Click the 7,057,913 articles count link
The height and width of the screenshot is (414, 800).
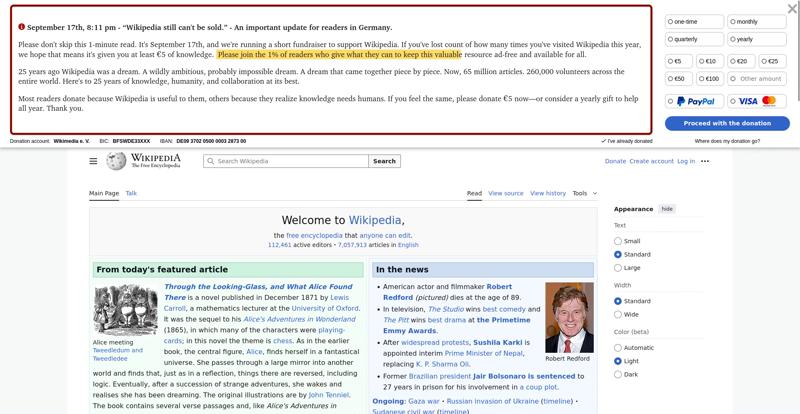[x=352, y=245]
